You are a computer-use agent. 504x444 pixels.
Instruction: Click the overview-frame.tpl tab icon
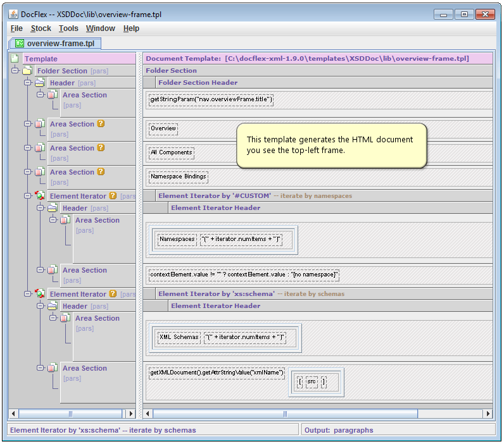point(19,44)
